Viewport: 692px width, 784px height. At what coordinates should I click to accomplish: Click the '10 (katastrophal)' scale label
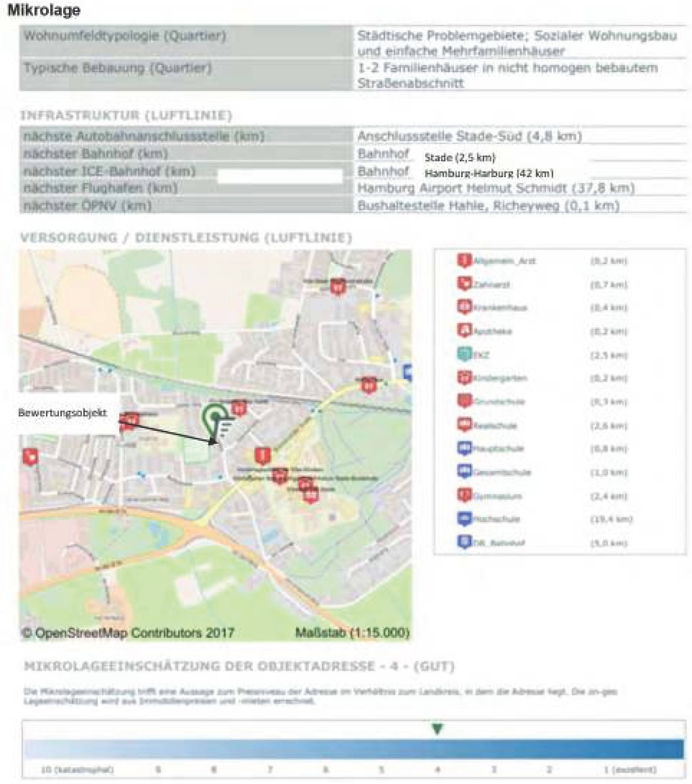click(77, 770)
